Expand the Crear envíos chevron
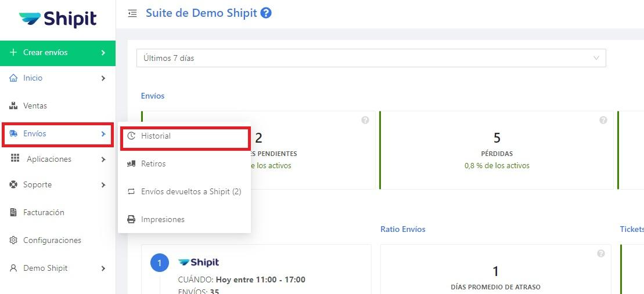Screen dimensions: 644x294 click(x=103, y=53)
